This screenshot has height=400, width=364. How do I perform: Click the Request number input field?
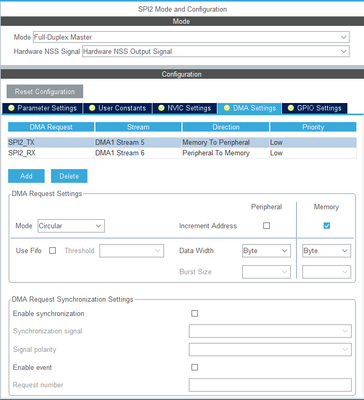(x=270, y=385)
